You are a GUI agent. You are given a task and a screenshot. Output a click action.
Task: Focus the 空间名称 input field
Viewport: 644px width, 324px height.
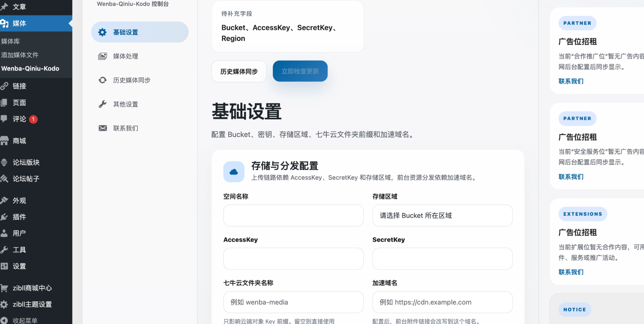293,215
